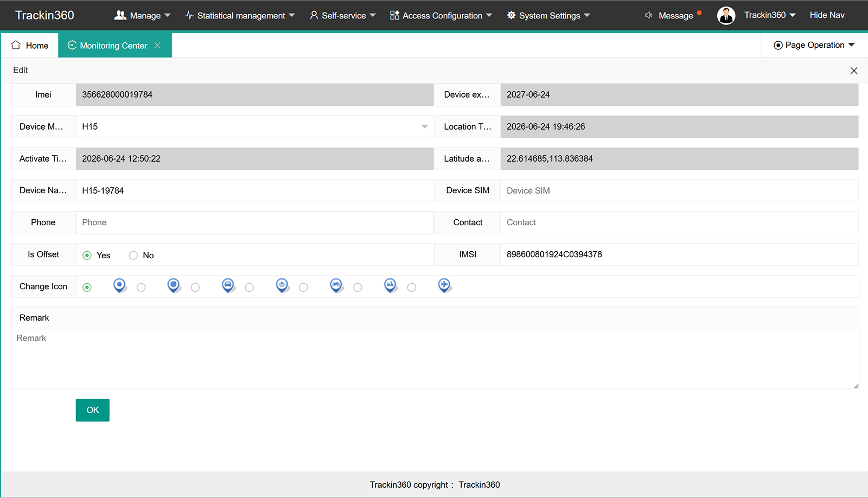The width and height of the screenshot is (868, 498).
Task: Close the Edit panel
Action: pyautogui.click(x=854, y=71)
